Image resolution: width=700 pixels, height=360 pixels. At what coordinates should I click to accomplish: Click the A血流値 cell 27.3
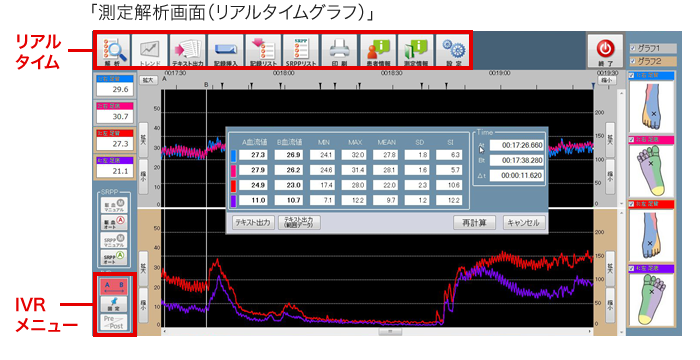coord(254,155)
